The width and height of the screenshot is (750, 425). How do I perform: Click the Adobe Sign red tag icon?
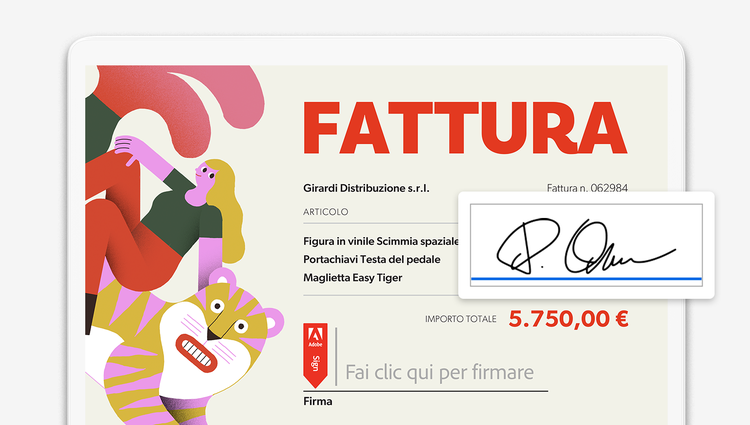coord(315,355)
